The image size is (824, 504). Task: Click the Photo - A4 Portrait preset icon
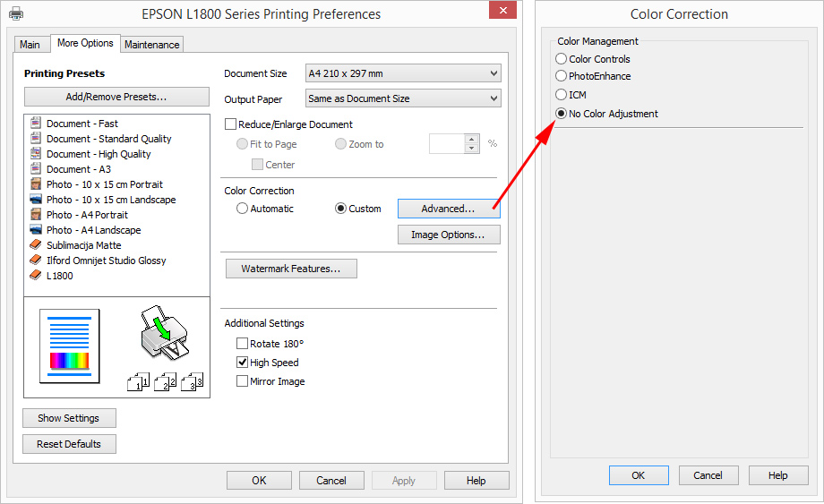[x=36, y=215]
